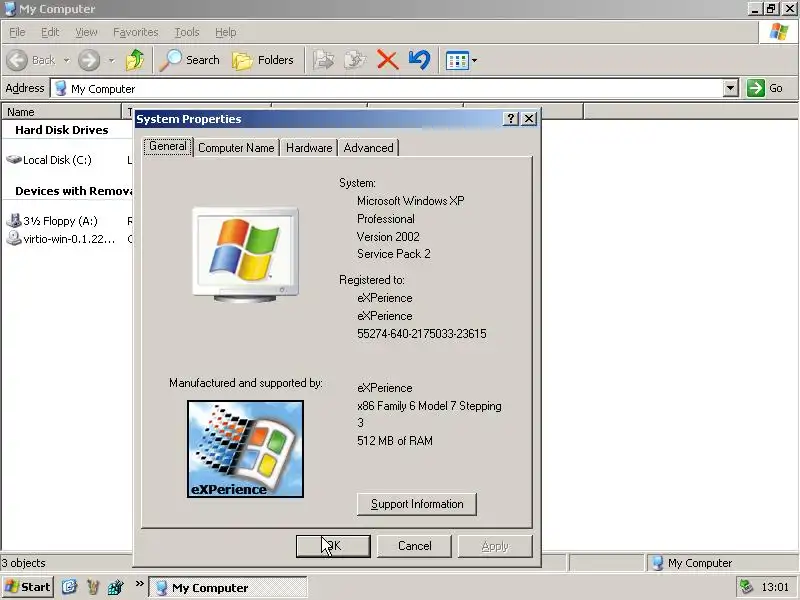Open the Tools menu
The image size is (800, 600).
187,32
